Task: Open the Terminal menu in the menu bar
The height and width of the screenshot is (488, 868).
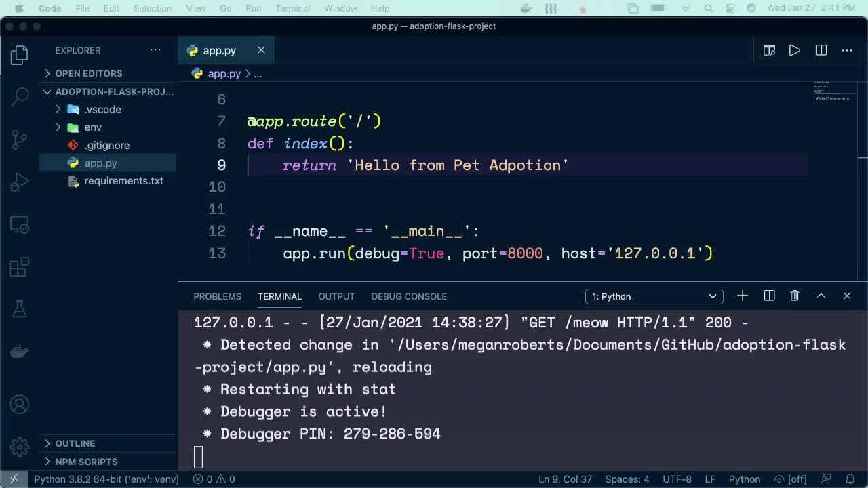Action: tap(292, 8)
